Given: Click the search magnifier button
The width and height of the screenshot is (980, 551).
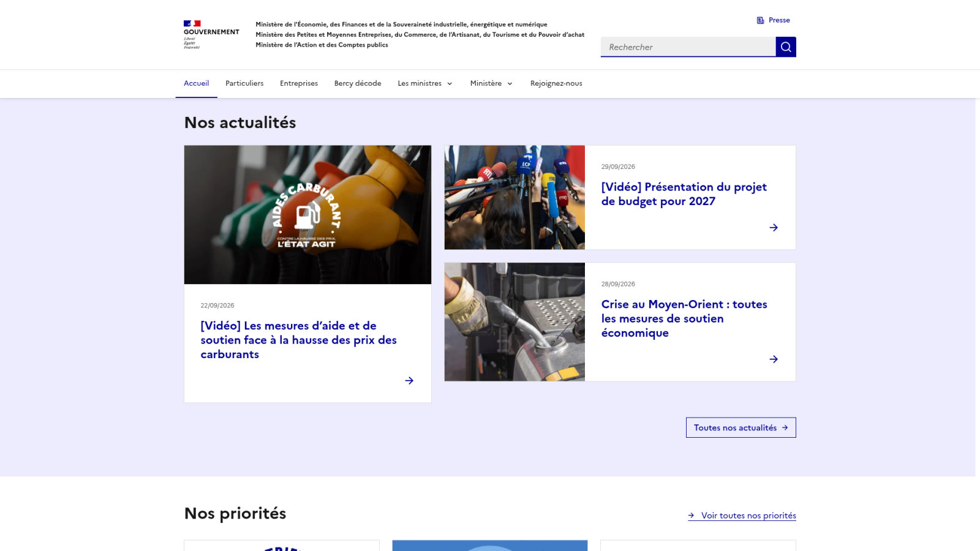Looking at the screenshot, I should tap(786, 47).
